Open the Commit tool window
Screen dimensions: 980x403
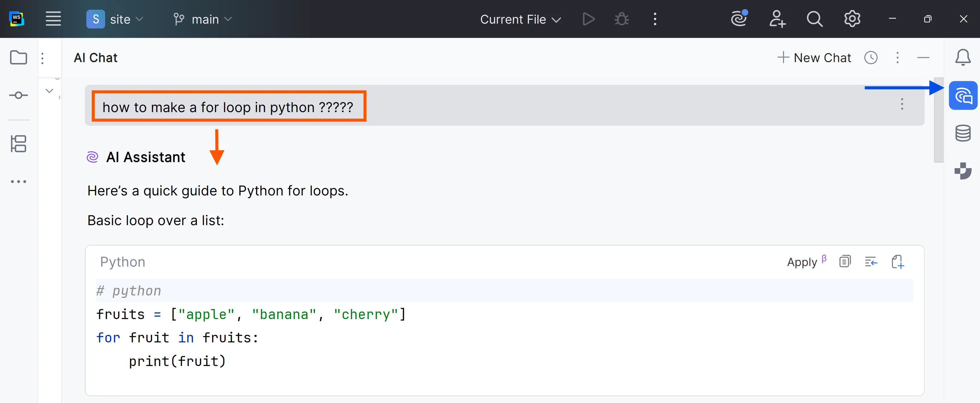(18, 95)
